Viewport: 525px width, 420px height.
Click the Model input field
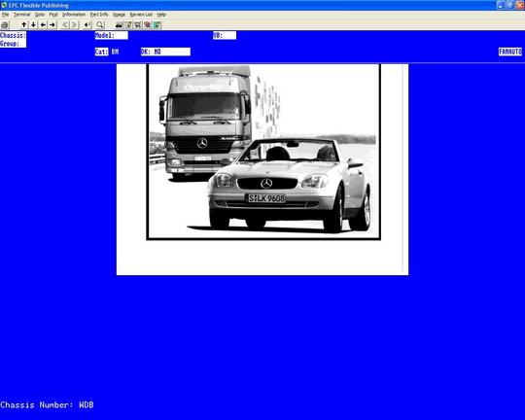111,36
